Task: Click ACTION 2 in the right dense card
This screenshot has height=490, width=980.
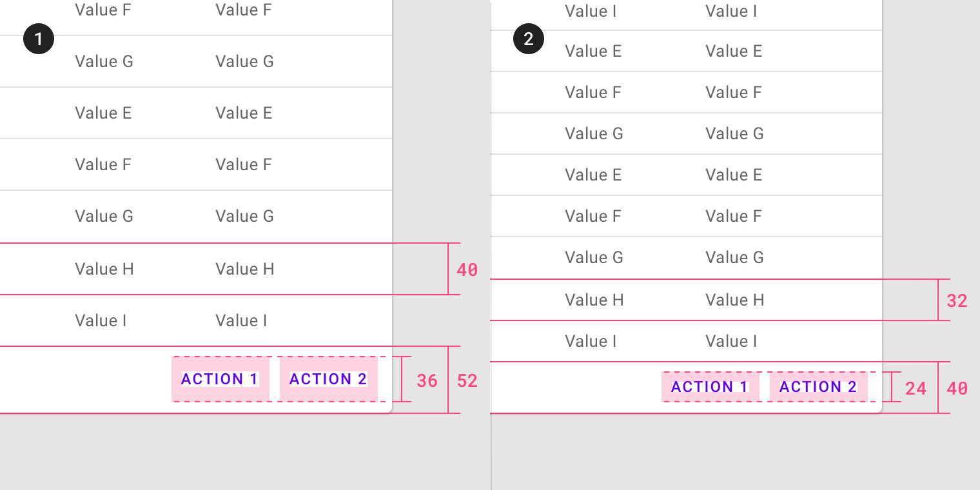Action: (x=818, y=387)
